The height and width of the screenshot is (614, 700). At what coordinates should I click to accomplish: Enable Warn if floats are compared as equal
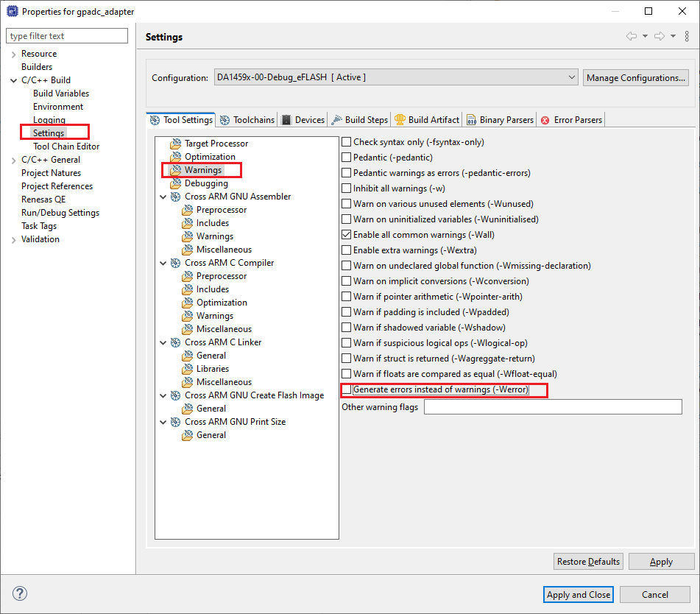347,374
